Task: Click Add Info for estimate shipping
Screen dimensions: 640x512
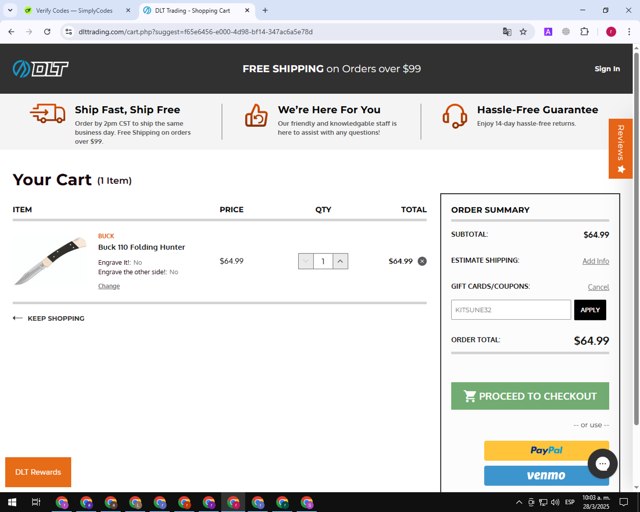Action: coord(596,261)
